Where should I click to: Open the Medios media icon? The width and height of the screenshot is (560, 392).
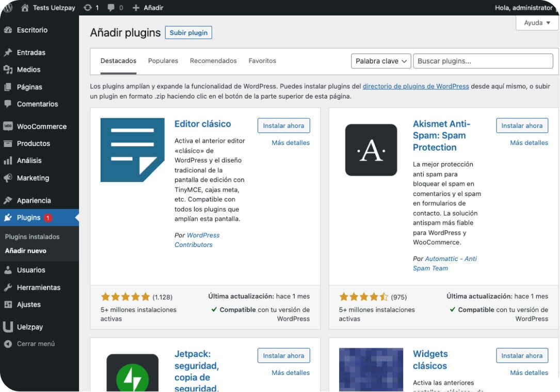click(8, 70)
